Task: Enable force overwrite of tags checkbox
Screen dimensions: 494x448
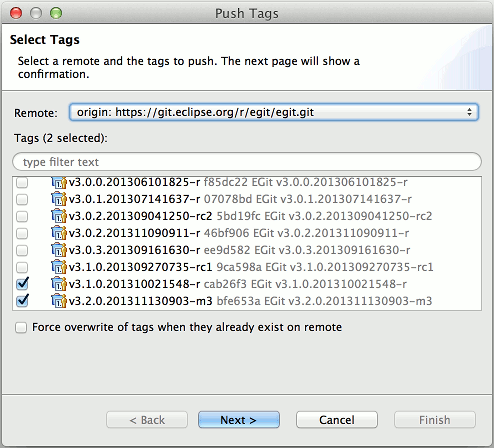Action: pyautogui.click(x=21, y=327)
